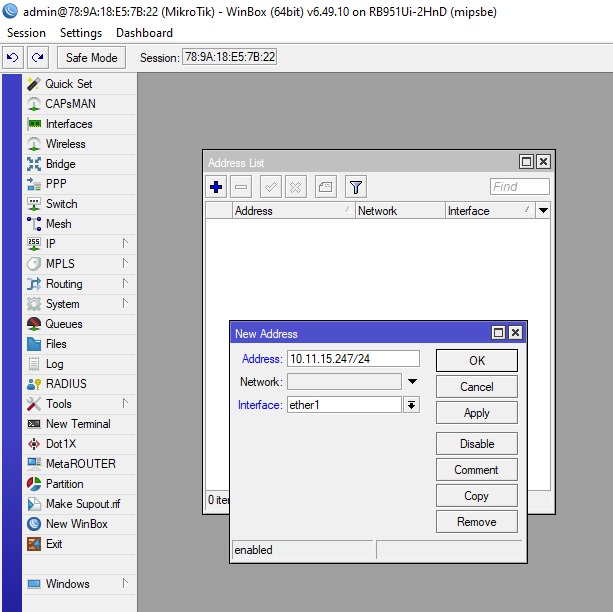The width and height of the screenshot is (613, 612).
Task: Open the Dashboard menu
Action: point(144,33)
